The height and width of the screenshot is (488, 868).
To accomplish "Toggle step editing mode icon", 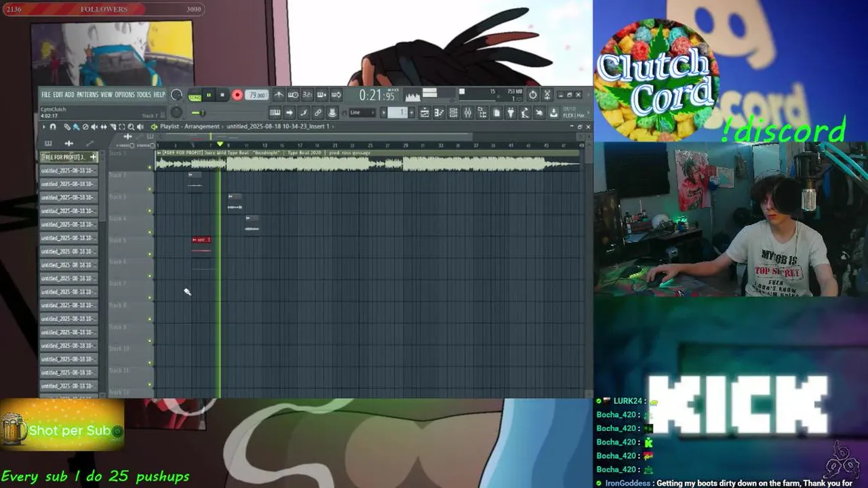I will [303, 113].
